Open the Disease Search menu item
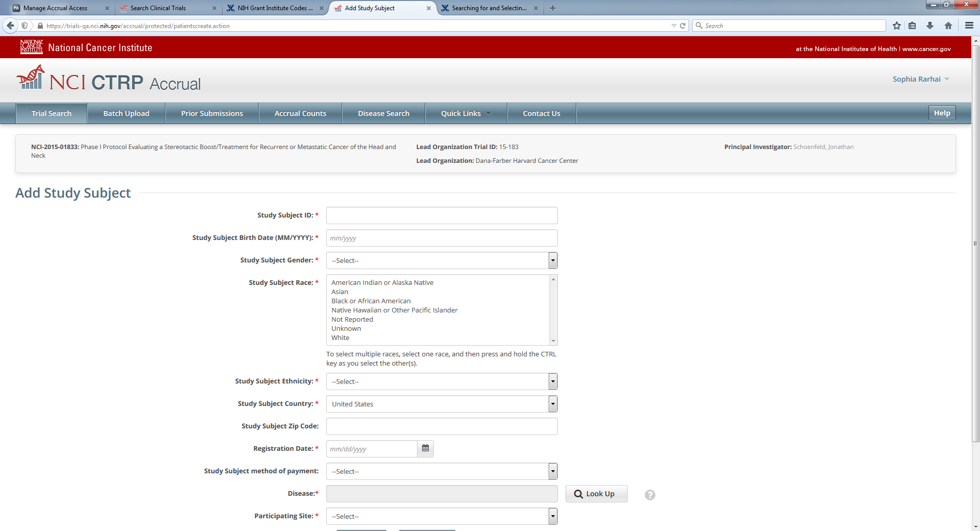 coord(383,113)
